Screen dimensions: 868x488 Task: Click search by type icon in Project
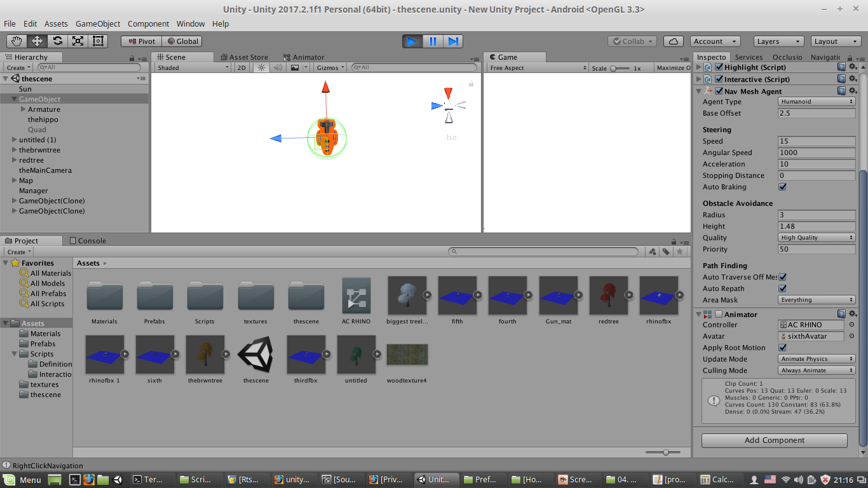click(x=653, y=252)
